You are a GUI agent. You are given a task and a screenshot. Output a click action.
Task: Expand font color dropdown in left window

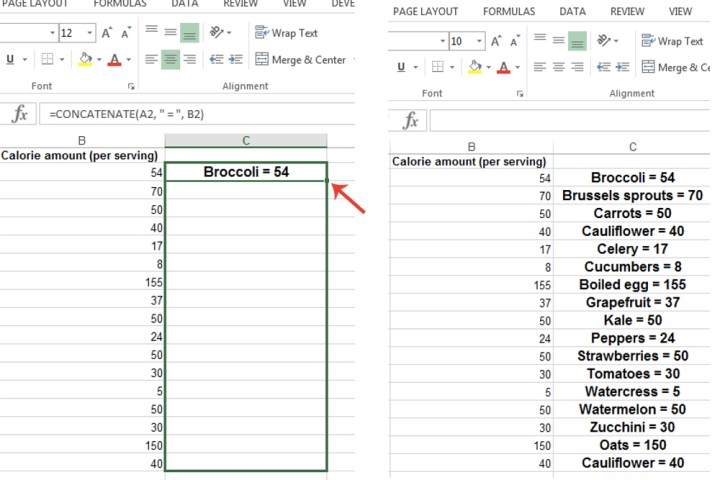[x=129, y=59]
